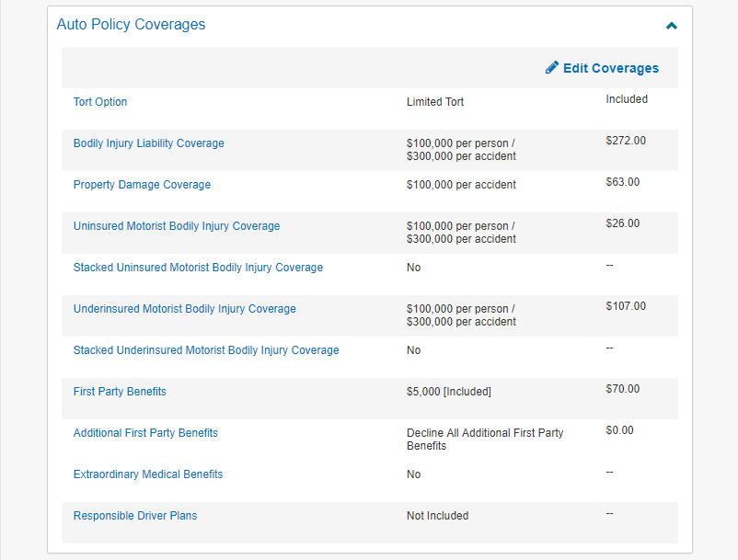Image resolution: width=738 pixels, height=560 pixels.
Task: Click the $272.00 bodily injury premium
Action: [626, 141]
